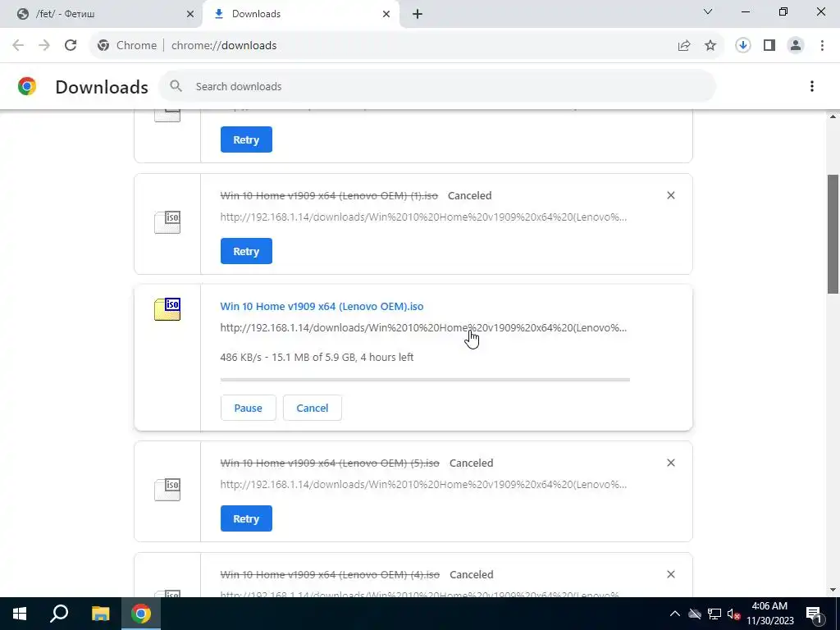Retry the (5).iso download

(246, 518)
